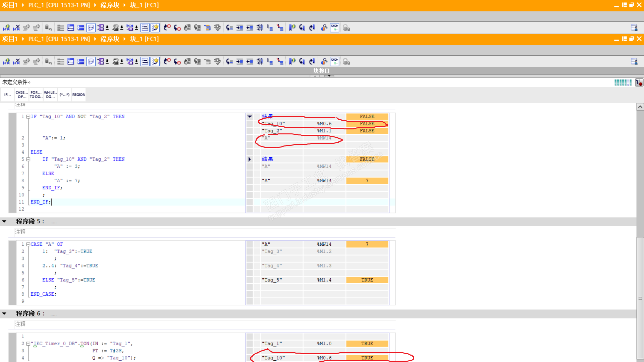Open absolute/symbolic operands dropdown arrow

click(x=107, y=62)
